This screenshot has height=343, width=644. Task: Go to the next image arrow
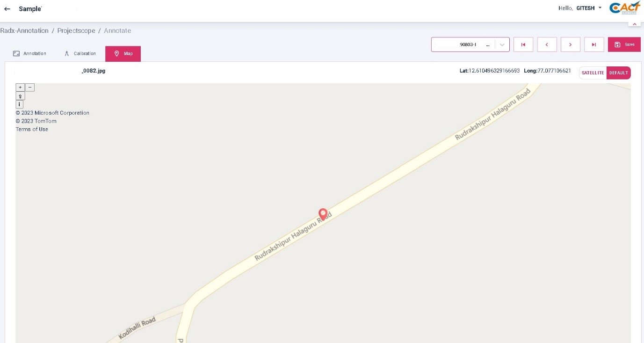pyautogui.click(x=571, y=44)
